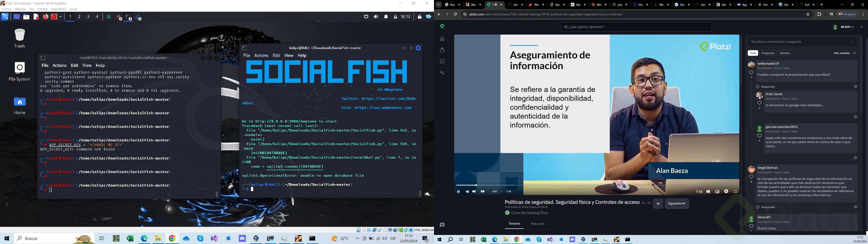
Task: Go to the previous class button
Action: (x=658, y=204)
